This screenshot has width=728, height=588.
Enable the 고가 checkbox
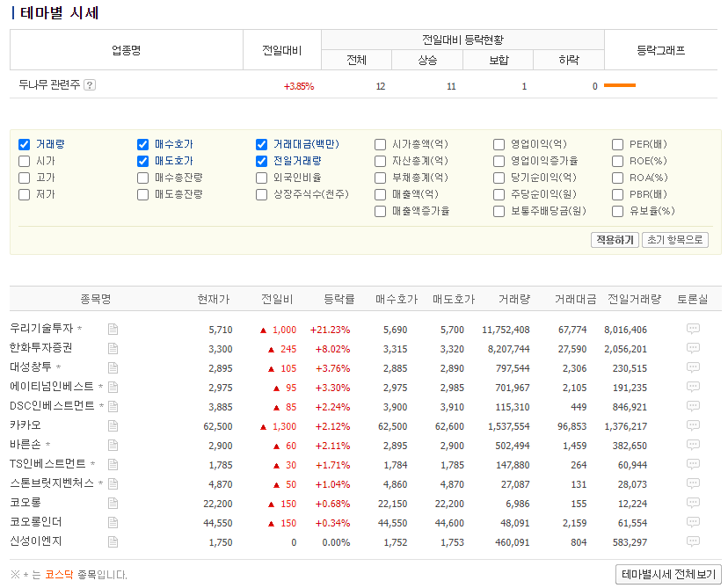24,178
